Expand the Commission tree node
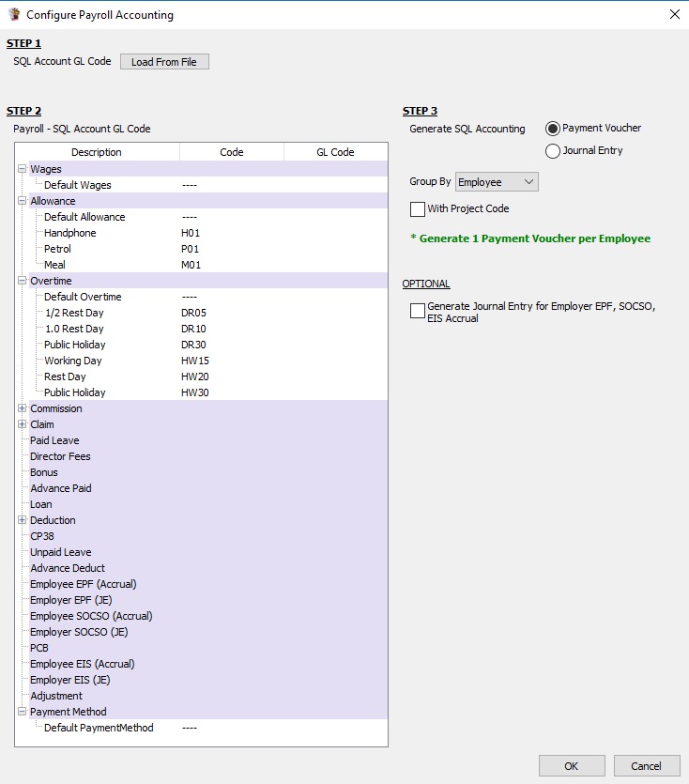This screenshot has width=689, height=784. click(21, 408)
